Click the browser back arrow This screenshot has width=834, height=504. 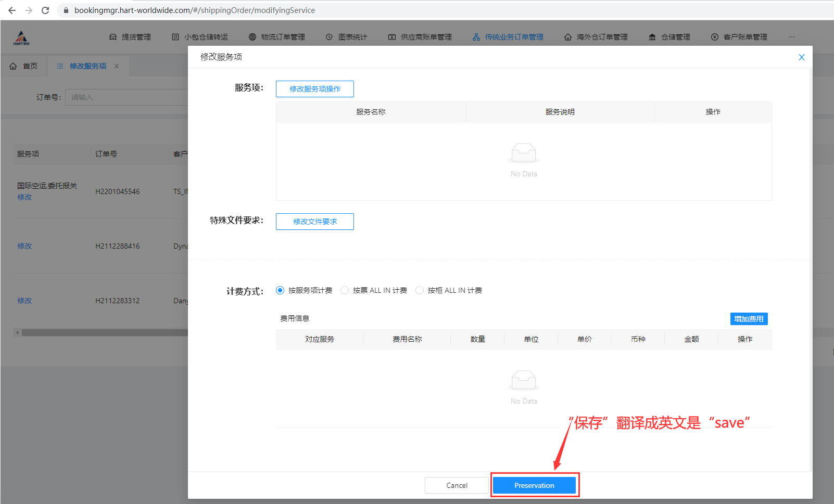click(x=12, y=10)
